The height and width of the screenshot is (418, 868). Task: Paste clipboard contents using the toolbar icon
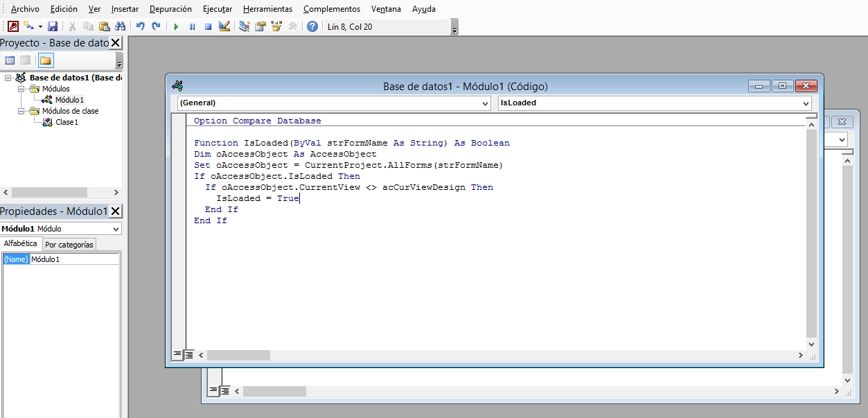point(104,26)
